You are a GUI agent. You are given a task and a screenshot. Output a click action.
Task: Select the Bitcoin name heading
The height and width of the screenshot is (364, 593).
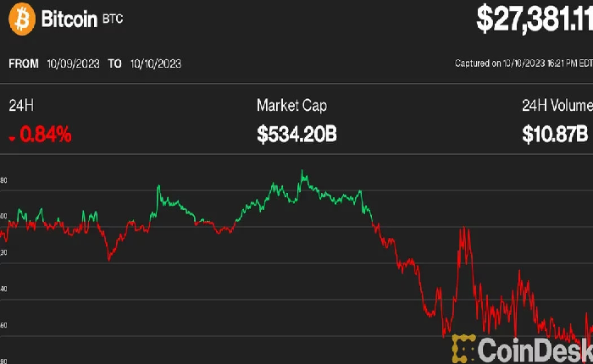click(69, 19)
